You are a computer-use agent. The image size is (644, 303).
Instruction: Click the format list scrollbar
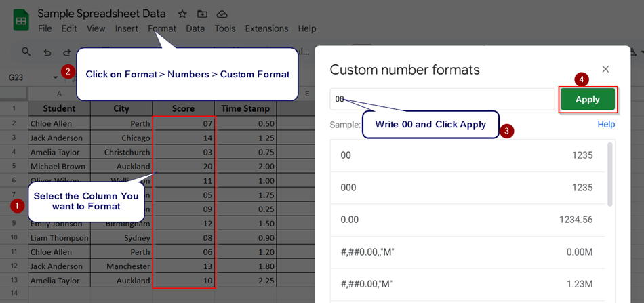610,174
